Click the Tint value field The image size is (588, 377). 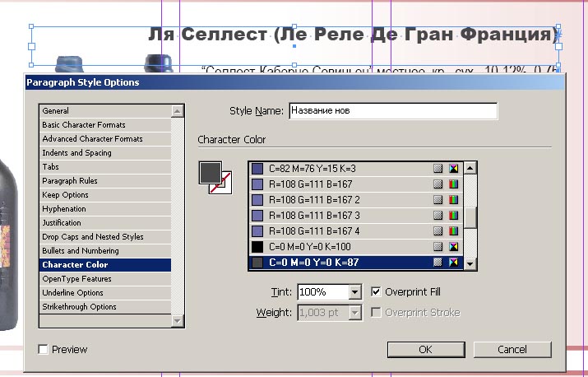323,292
